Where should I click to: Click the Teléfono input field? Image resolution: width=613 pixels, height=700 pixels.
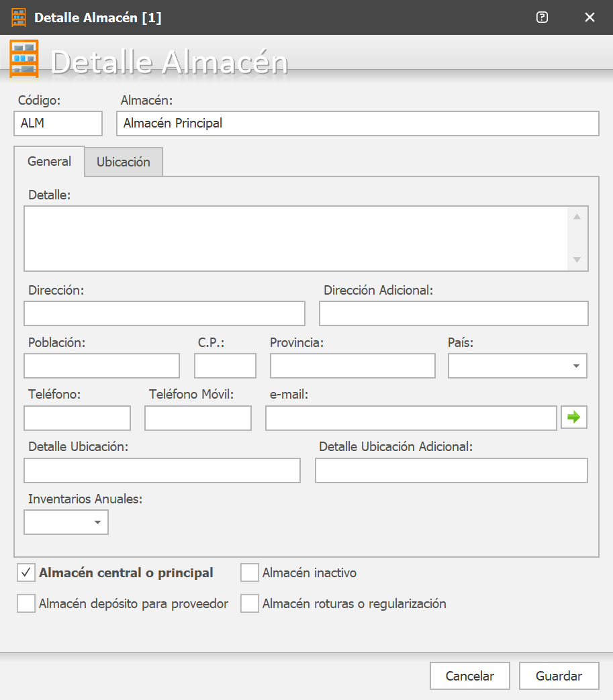77,418
